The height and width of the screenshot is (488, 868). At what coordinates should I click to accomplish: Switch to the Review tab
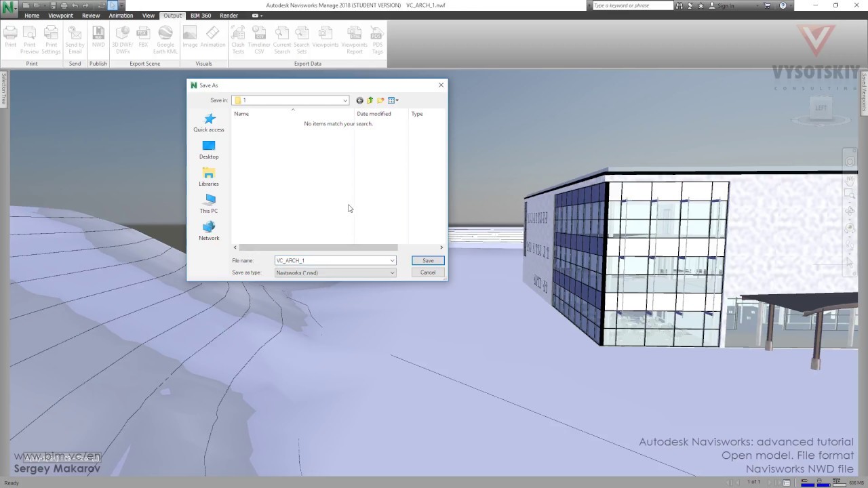[x=91, y=16]
